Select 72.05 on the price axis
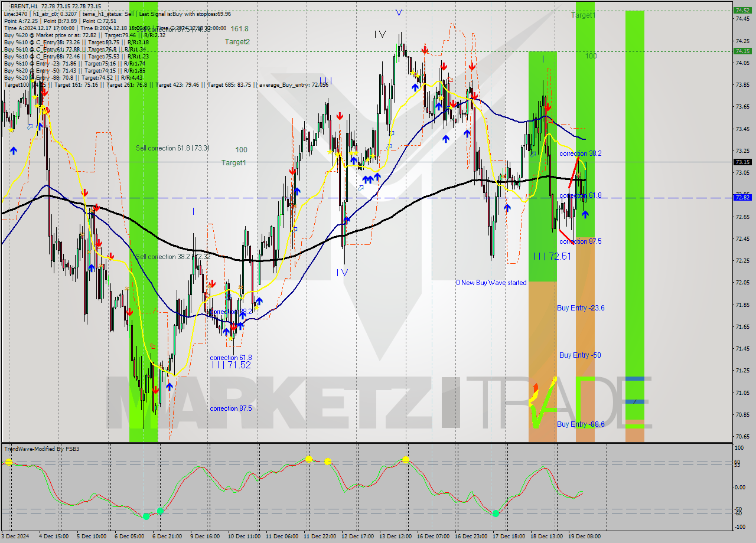 point(742,282)
